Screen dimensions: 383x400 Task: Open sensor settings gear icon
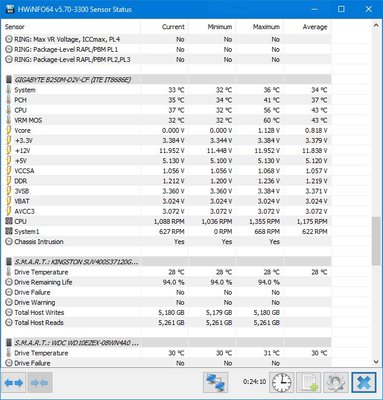pos(336,382)
